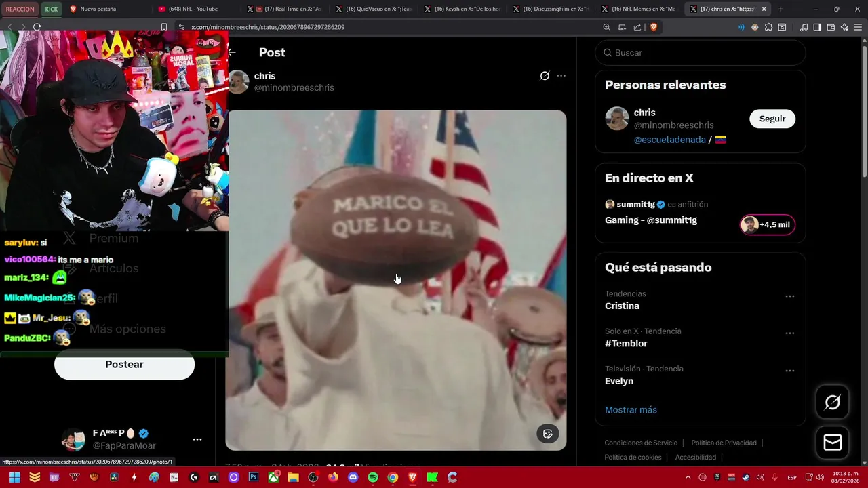Toggle the browser sidebar panel icon
This screenshot has height=488, width=868.
tap(817, 27)
